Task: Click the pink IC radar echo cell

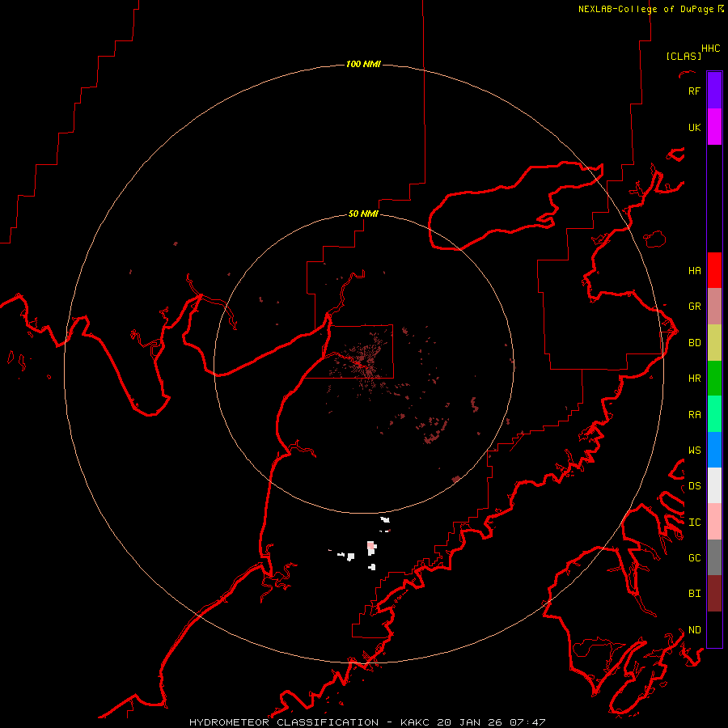Action: [x=370, y=545]
